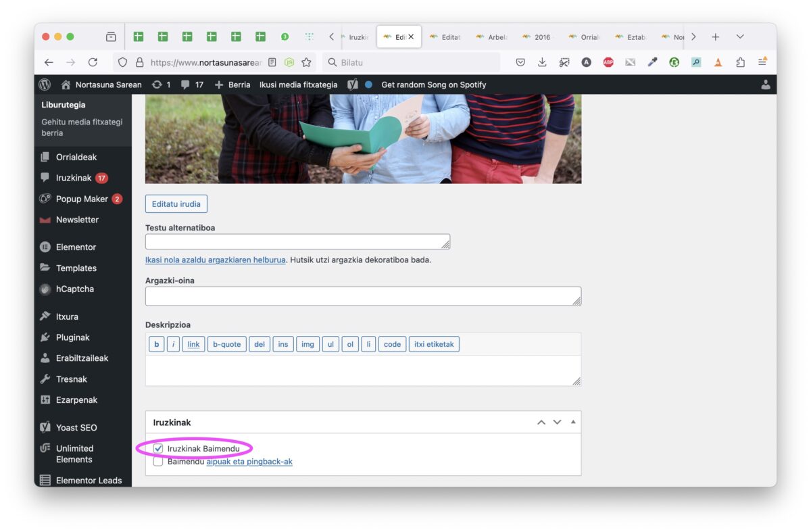Click Gehitu media fitxategi berria
Viewport: 811px width, 532px height.
[82, 127]
